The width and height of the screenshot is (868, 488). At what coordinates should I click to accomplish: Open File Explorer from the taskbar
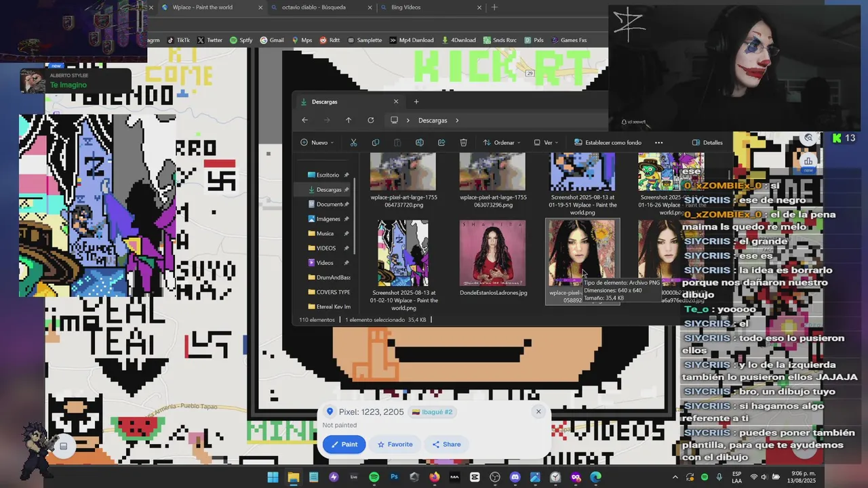(x=293, y=477)
